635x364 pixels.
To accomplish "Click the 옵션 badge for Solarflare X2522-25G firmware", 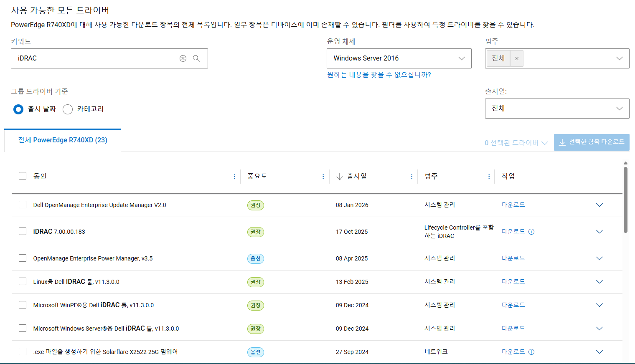I will click(255, 352).
